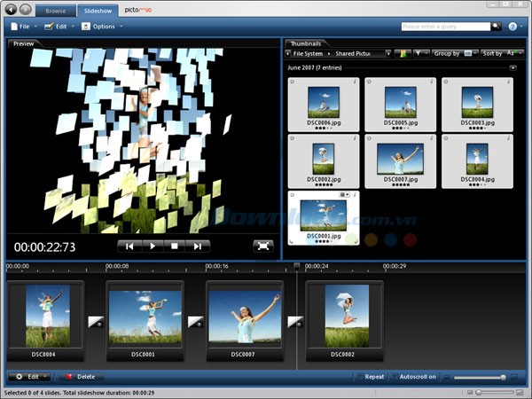Image resolution: width=532 pixels, height=399 pixels.
Task: Click the Delete slide button
Action: pos(79,377)
